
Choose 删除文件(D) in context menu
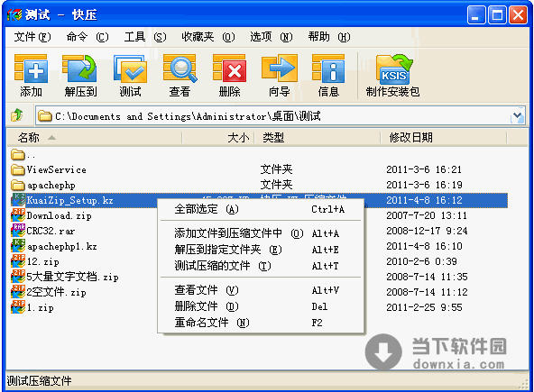[261, 306]
